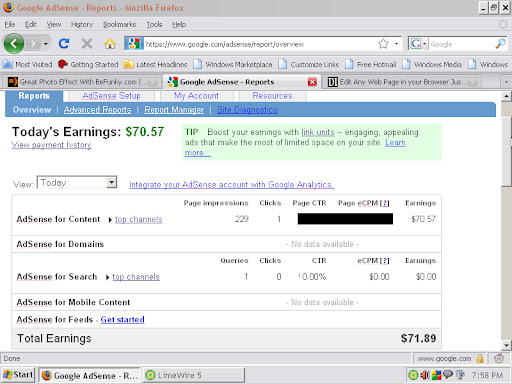Open Latest Headlines feed bookmark

click(155, 64)
